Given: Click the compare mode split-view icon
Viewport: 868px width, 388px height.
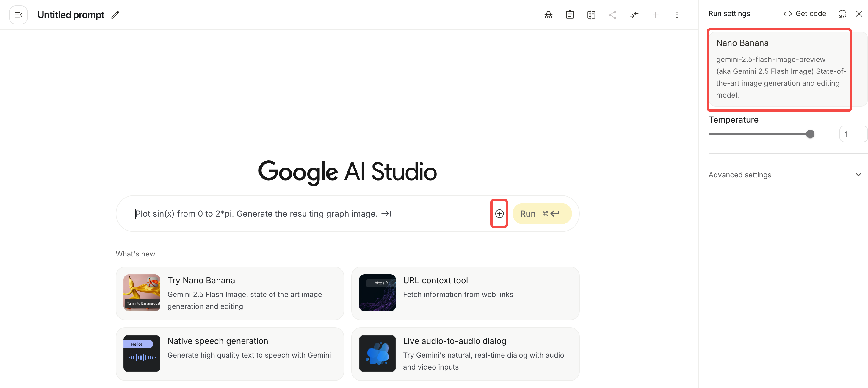Looking at the screenshot, I should tap(591, 15).
